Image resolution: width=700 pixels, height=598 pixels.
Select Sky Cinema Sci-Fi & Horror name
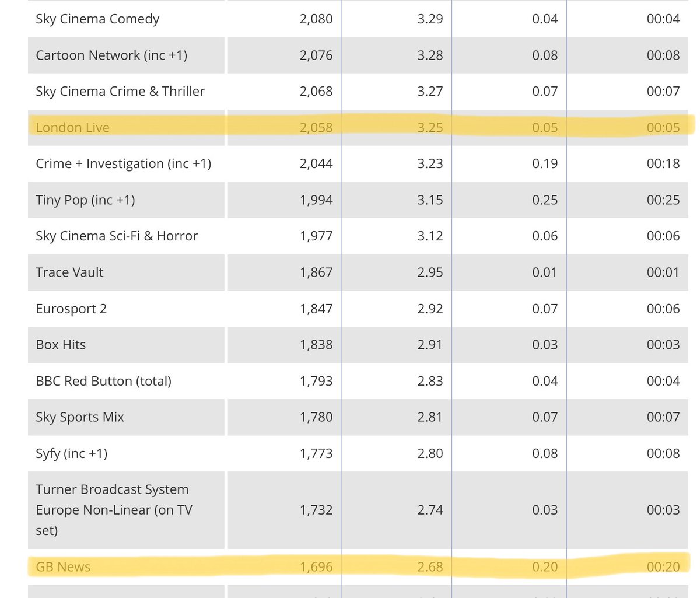point(117,236)
